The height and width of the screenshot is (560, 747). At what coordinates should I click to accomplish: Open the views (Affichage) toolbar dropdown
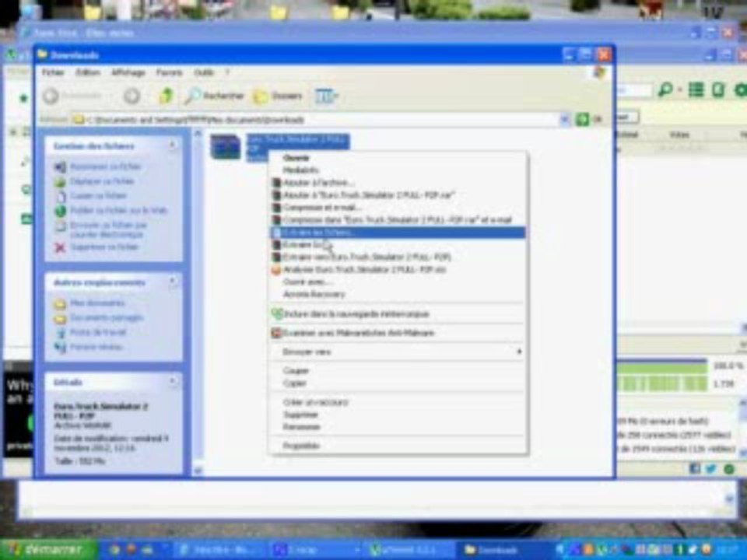click(x=326, y=96)
